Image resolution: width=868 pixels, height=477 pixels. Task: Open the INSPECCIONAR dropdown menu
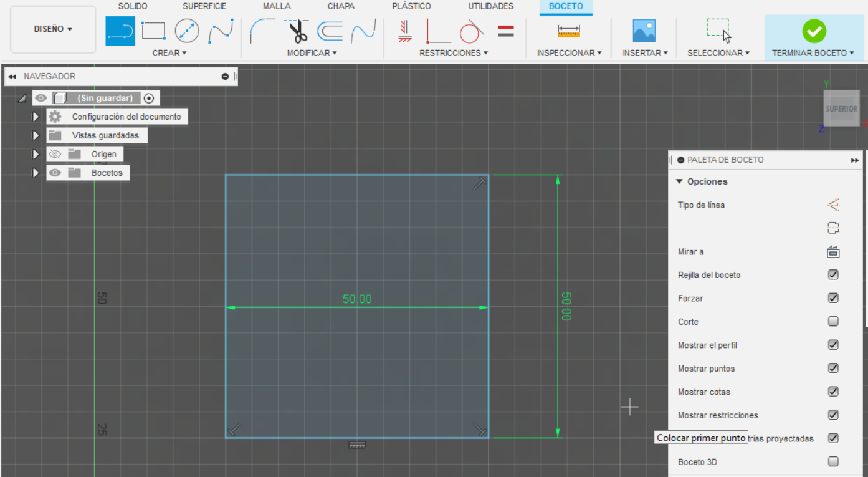(x=570, y=53)
